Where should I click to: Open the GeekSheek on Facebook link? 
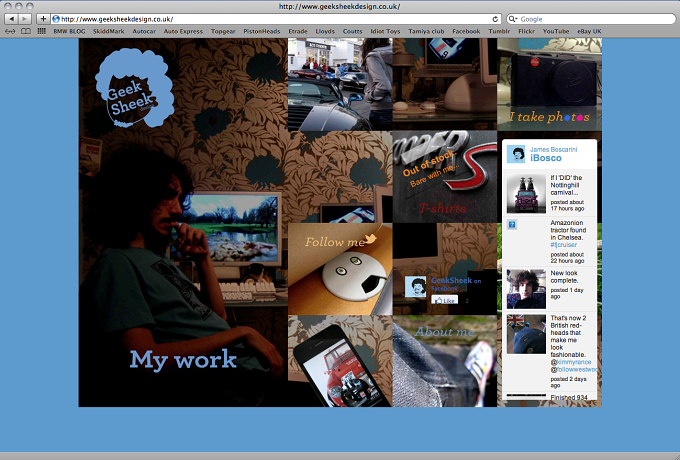[x=456, y=284]
